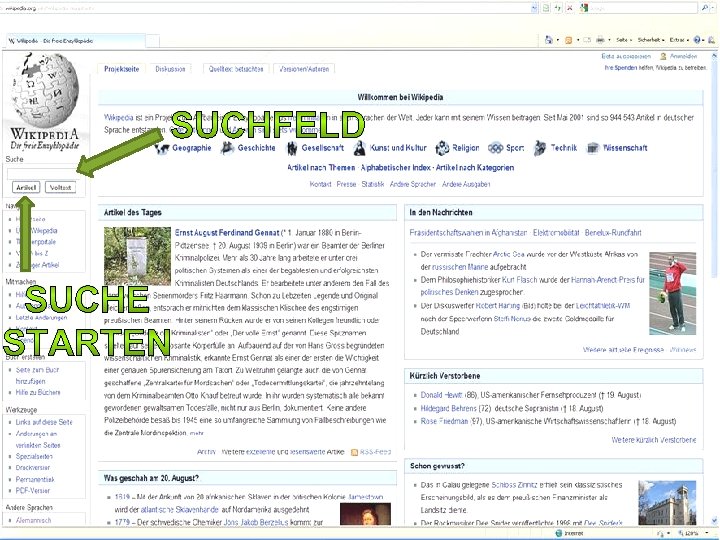Open the Geographie portal globe icon
Viewport: 720px width, 540px height.
[162, 148]
